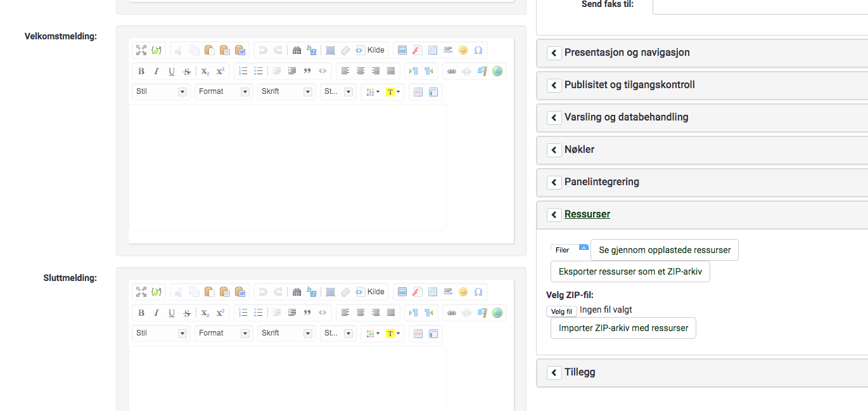Maximize the Sluttmelding editor
Image resolution: width=868 pixels, height=411 pixels.
pos(141,292)
